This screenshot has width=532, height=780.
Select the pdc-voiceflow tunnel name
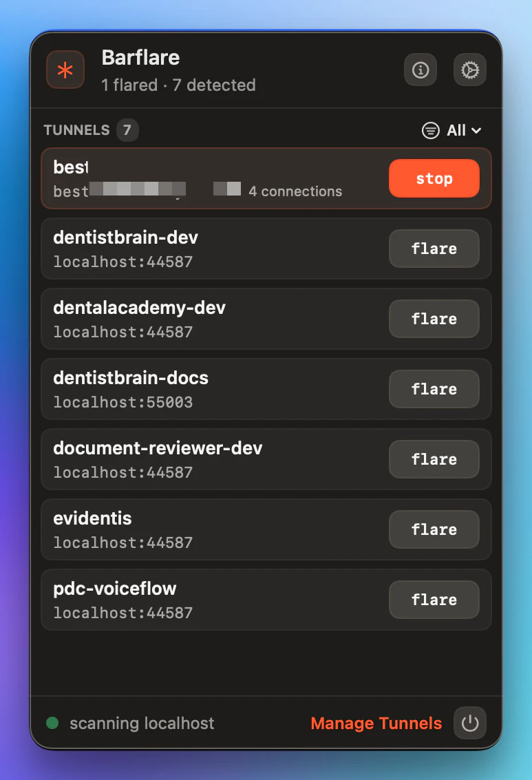pos(115,589)
